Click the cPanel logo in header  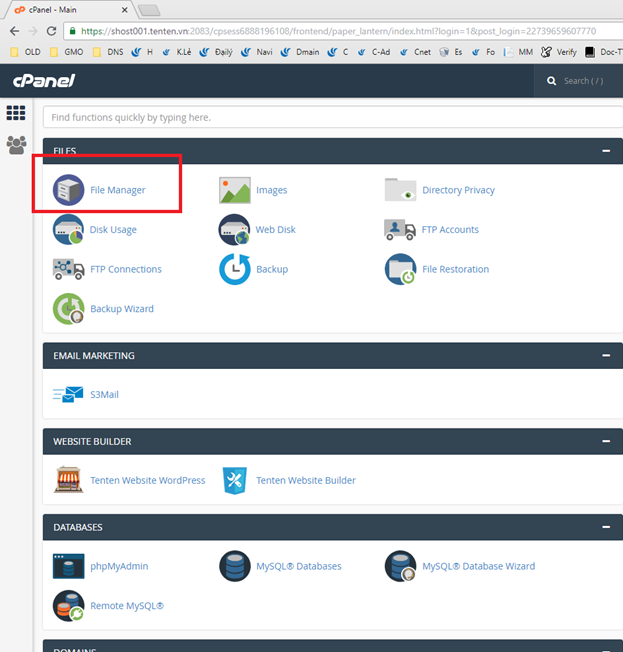(x=44, y=81)
